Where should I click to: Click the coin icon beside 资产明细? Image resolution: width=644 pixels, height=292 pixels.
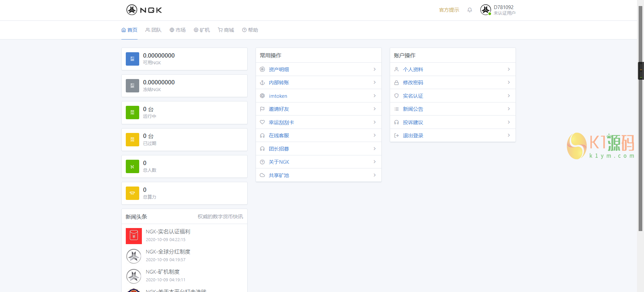(x=262, y=69)
